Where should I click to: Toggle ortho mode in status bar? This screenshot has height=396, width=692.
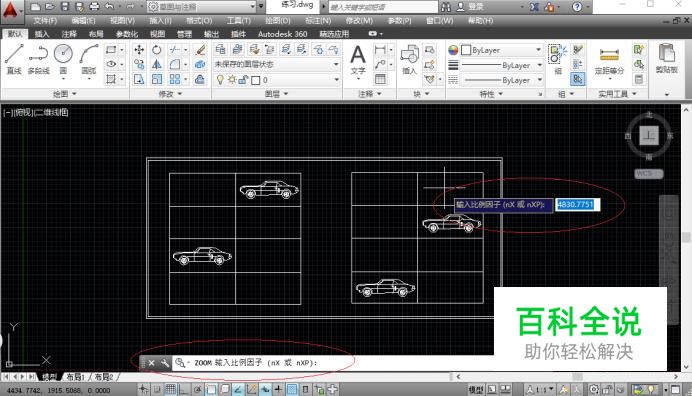(x=184, y=389)
